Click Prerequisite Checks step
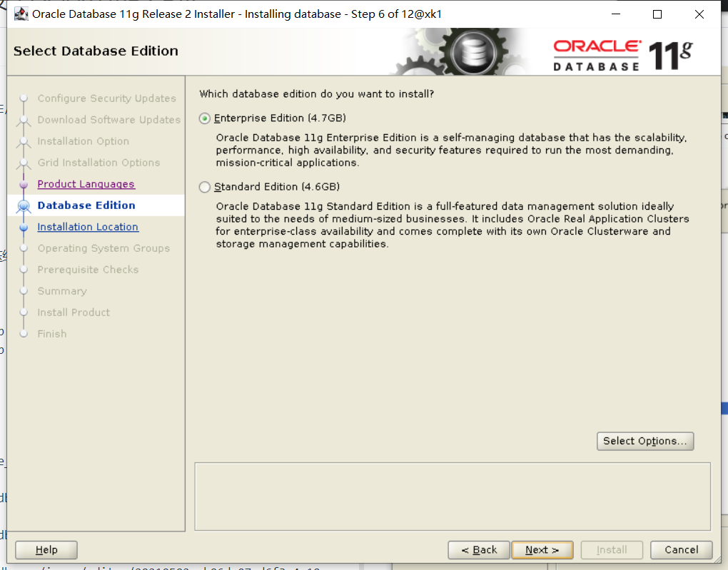 (x=89, y=270)
